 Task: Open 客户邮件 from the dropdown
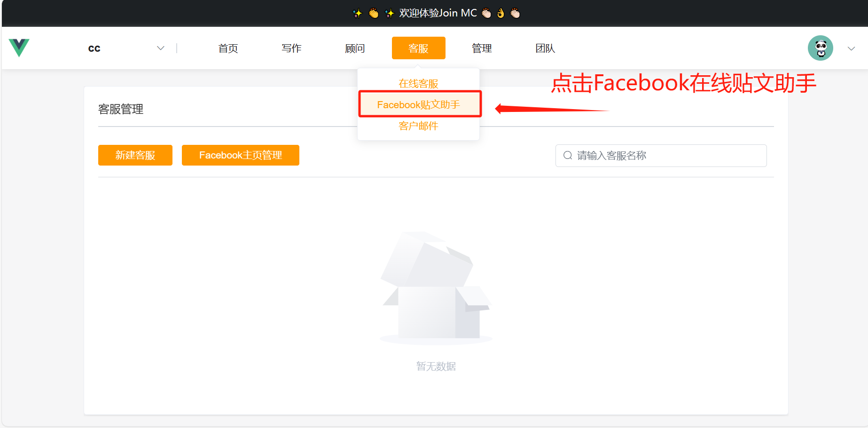tap(418, 126)
